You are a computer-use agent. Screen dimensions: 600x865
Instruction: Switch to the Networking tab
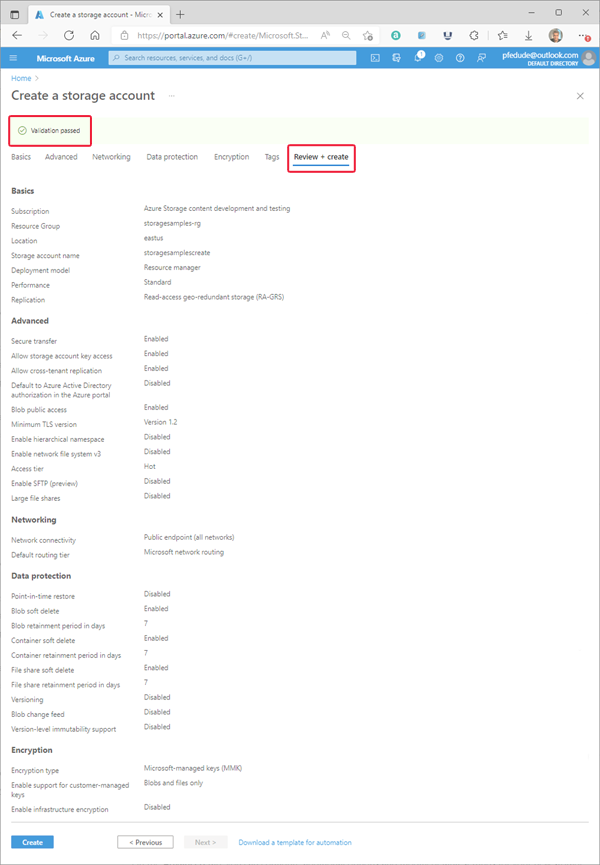coord(111,157)
